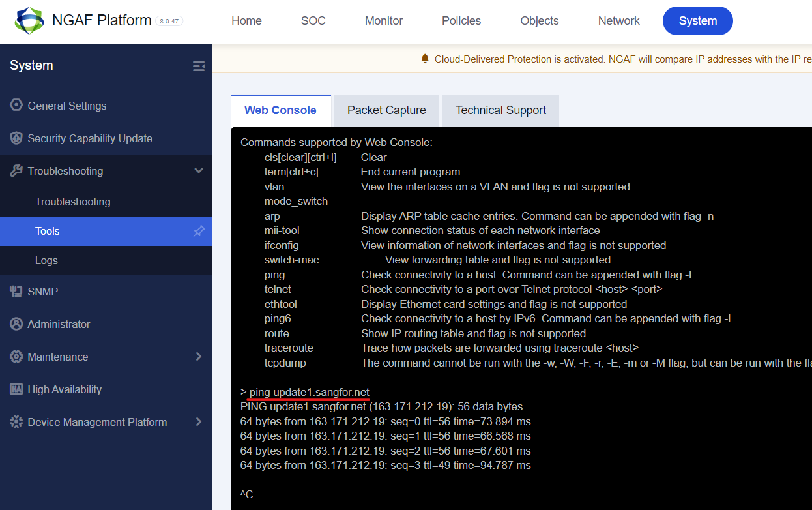The height and width of the screenshot is (510, 812).
Task: Click the Maintenance gear icon
Action: [16, 357]
